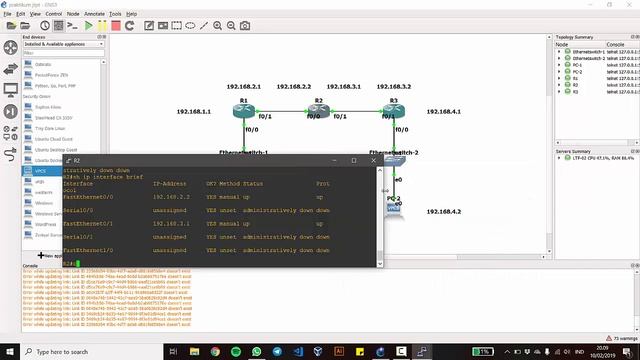Select the Draw rectangle tool
This screenshot has width=640, height=360.
176,26
